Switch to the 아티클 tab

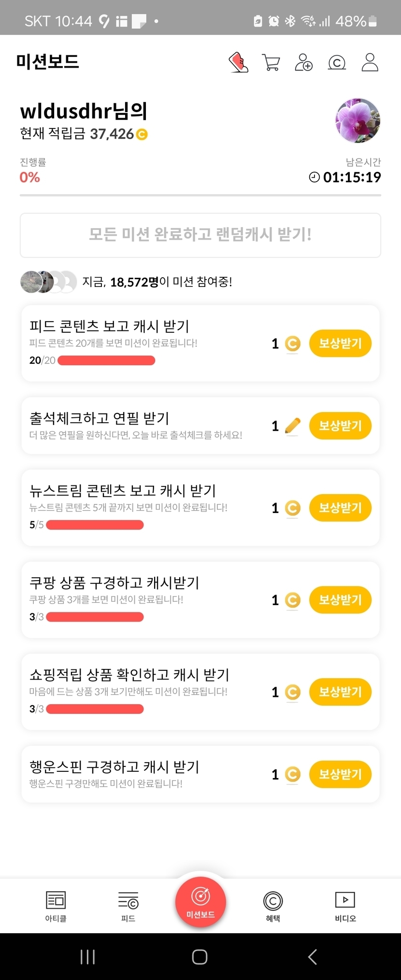click(56, 906)
